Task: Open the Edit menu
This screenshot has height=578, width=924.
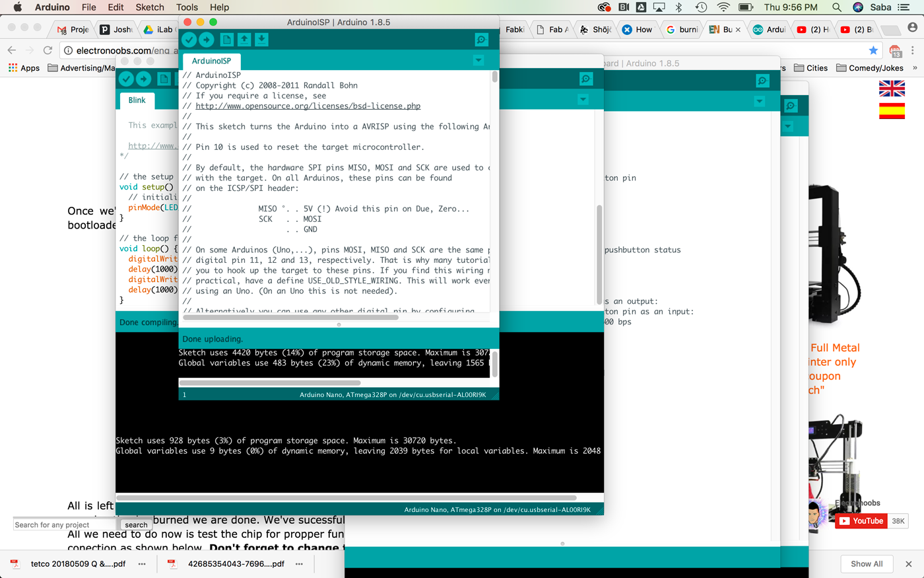Action: [x=115, y=7]
